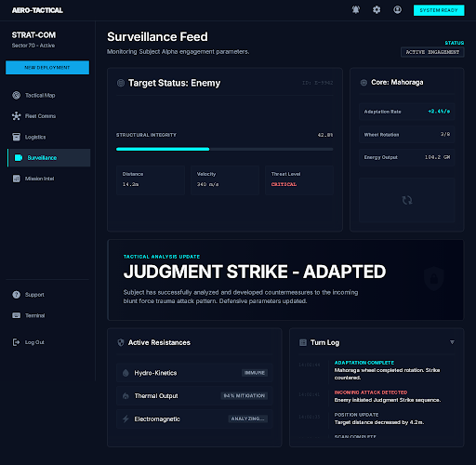Click the Electromagnetic resistance row
Viewport: 476px width, 465px height.
(x=194, y=418)
